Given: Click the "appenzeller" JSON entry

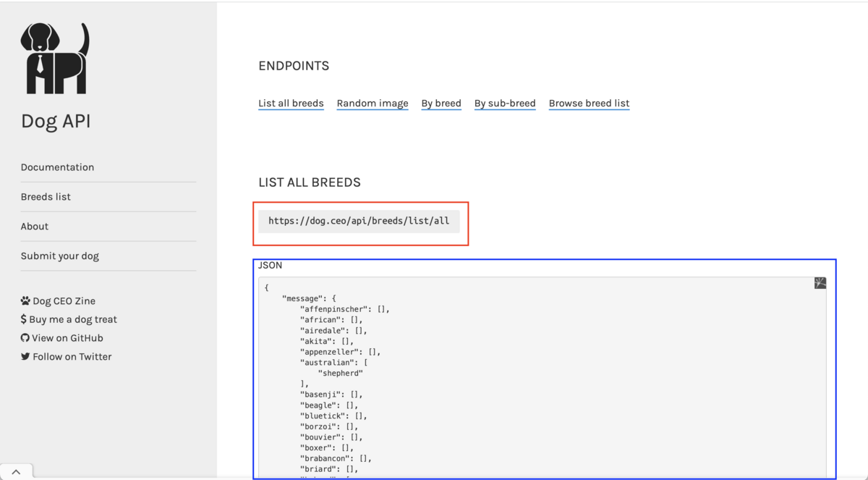Looking at the screenshot, I should (x=340, y=352).
